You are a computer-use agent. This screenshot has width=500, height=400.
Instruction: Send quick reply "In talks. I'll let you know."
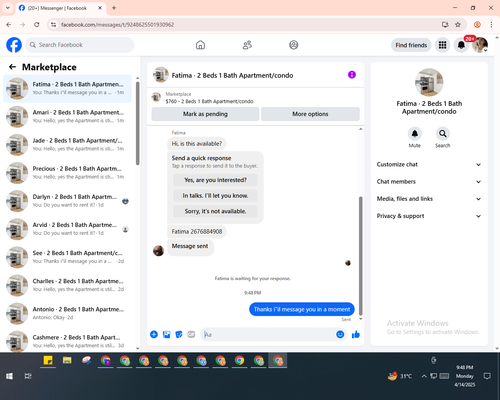[215, 196]
